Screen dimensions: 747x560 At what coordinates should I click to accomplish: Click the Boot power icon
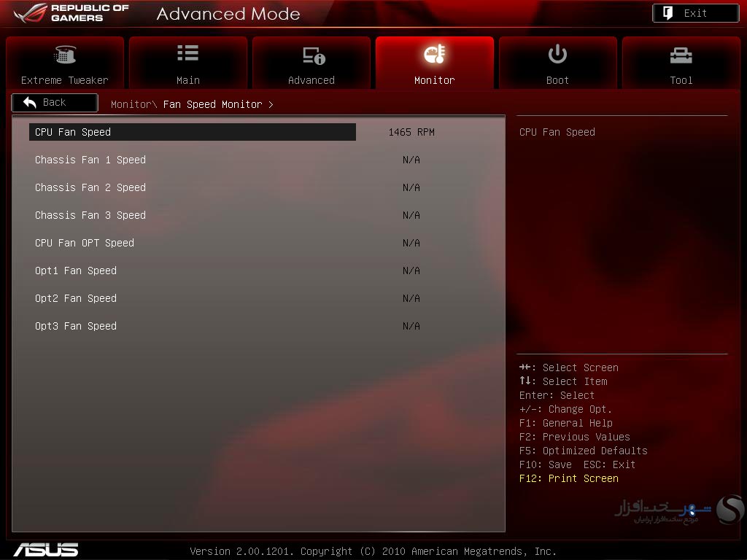[557, 54]
